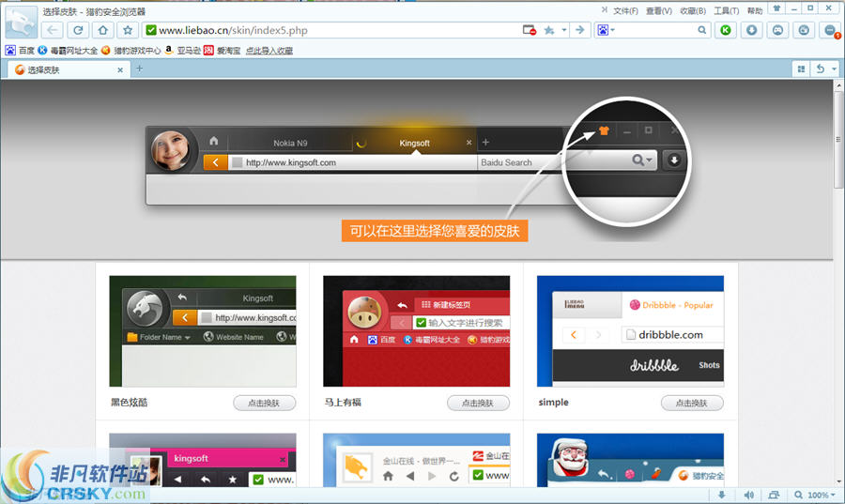Apply the 马上有福 skin via 点击换肤
The height and width of the screenshot is (504, 845).
[478, 403]
